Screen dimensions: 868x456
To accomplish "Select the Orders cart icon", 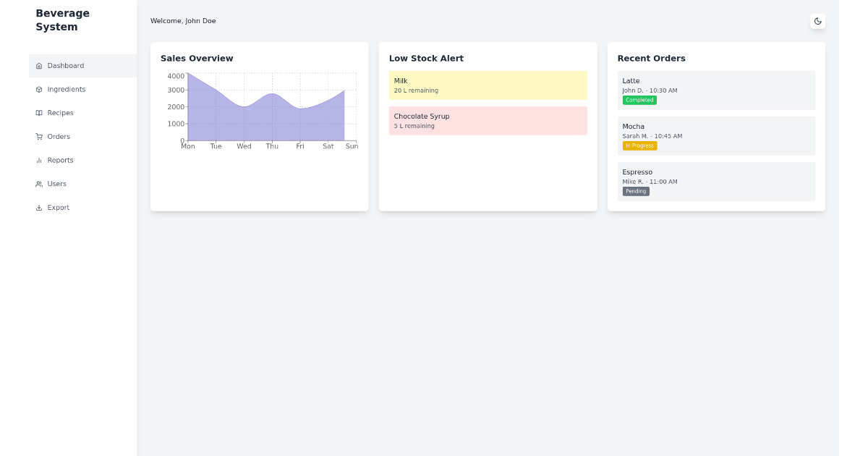I will [x=38, y=137].
